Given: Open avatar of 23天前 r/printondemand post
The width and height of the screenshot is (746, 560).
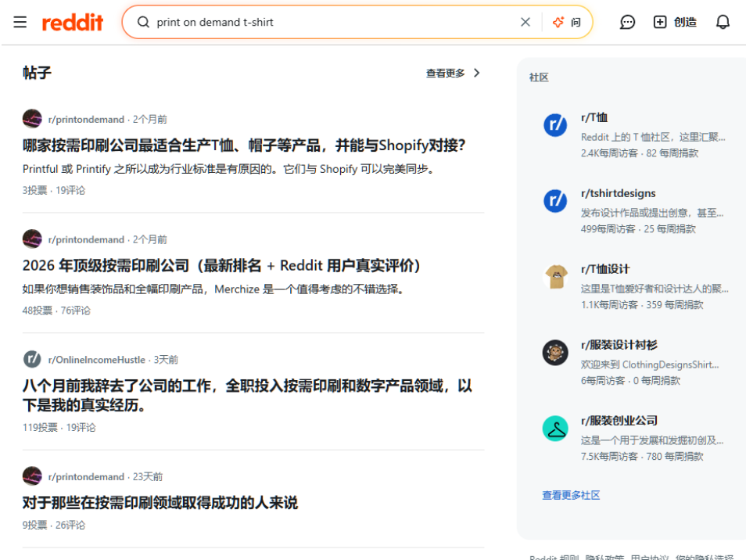Looking at the screenshot, I should click(32, 476).
